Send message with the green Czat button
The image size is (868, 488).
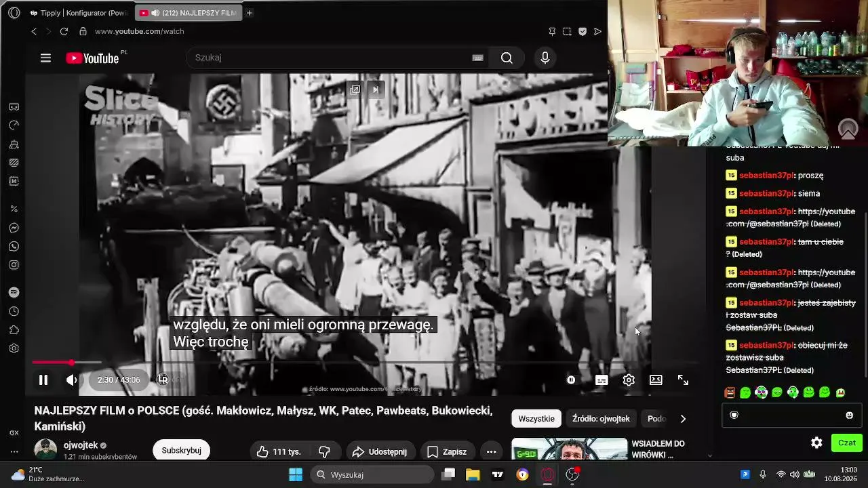click(847, 443)
